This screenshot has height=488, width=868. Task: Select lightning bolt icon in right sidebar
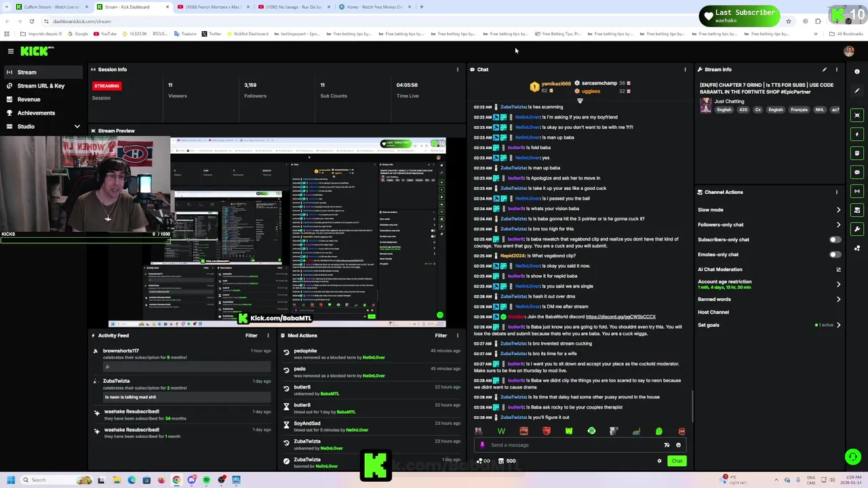[857, 134]
